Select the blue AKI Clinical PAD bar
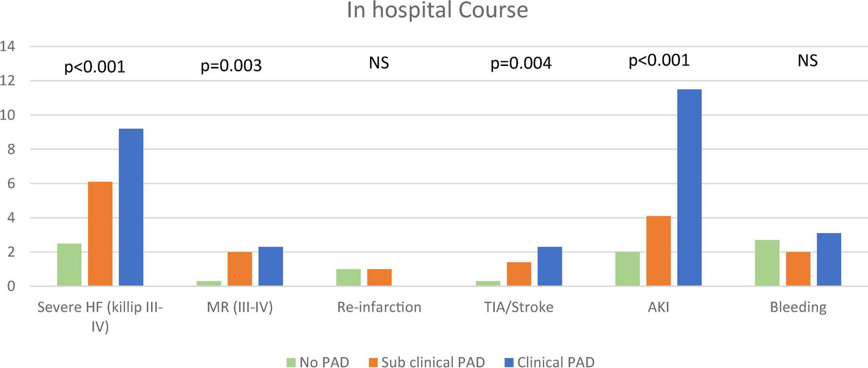This screenshot has height=368, width=868. 689,187
